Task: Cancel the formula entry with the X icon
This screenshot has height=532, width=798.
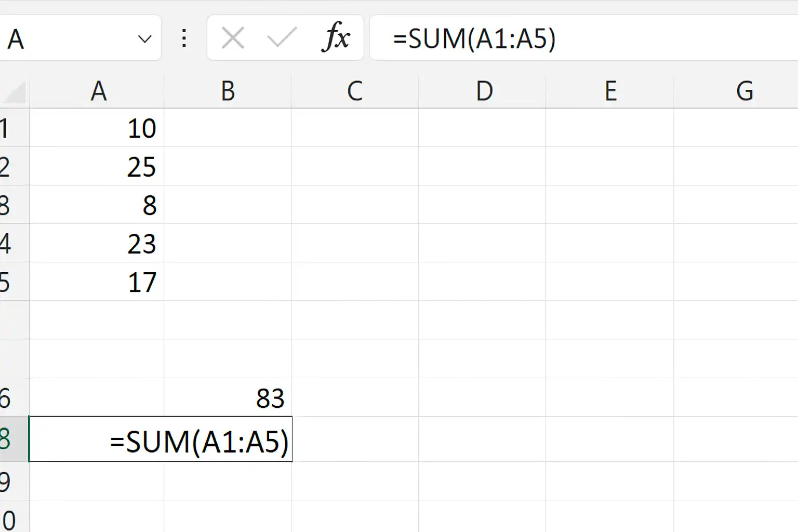Action: 233,38
